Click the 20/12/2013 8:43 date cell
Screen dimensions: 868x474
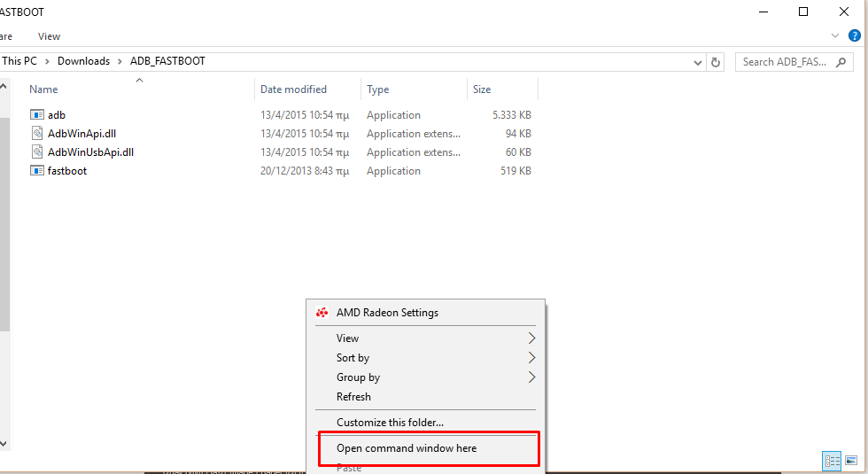pos(305,171)
